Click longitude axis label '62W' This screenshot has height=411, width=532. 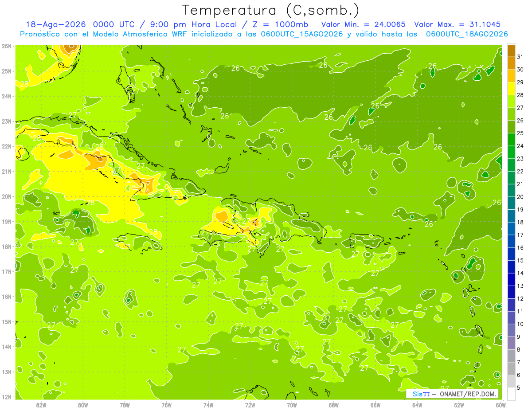pyautogui.click(x=459, y=405)
